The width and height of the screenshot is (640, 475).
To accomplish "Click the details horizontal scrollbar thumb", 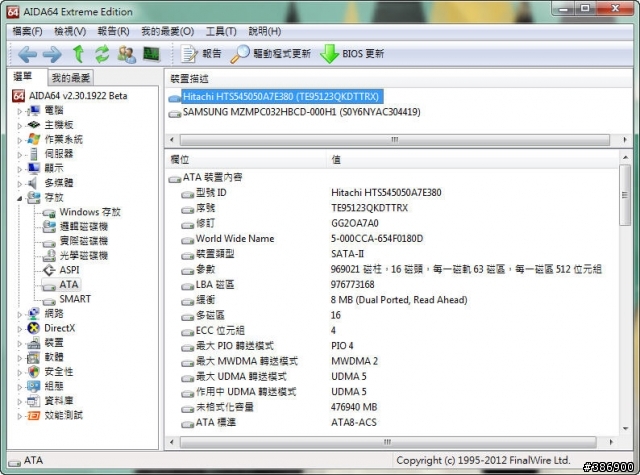I will point(388,442).
